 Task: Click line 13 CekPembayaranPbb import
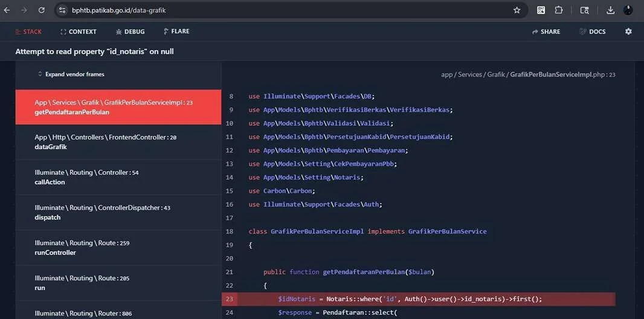point(323,164)
